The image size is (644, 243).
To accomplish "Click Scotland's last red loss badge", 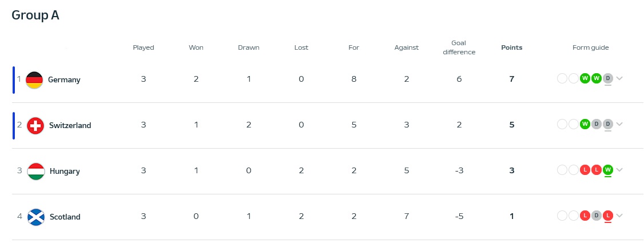I will coord(608,216).
